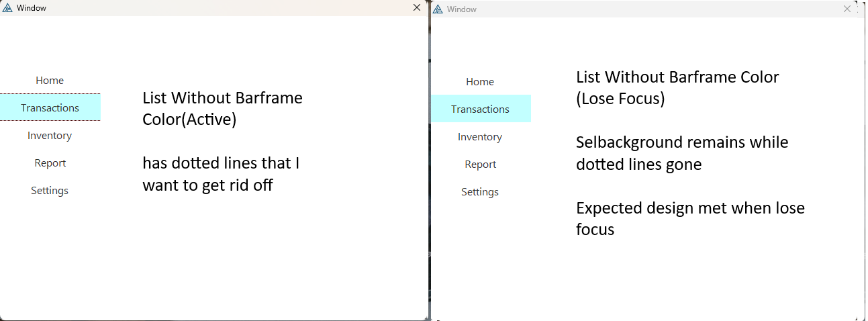Select Inventory in the active window's list

coord(50,136)
